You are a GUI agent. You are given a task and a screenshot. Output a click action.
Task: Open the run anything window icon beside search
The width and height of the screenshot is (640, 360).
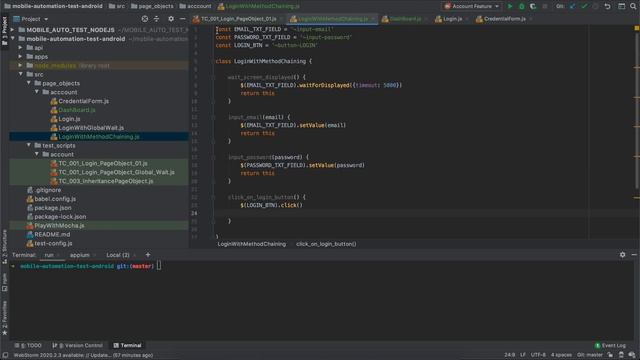pos(621,6)
